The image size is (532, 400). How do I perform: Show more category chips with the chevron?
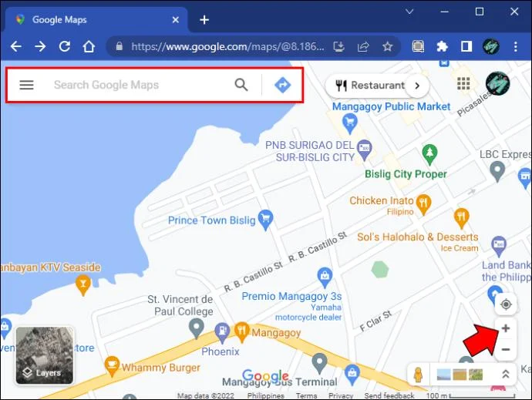point(418,86)
